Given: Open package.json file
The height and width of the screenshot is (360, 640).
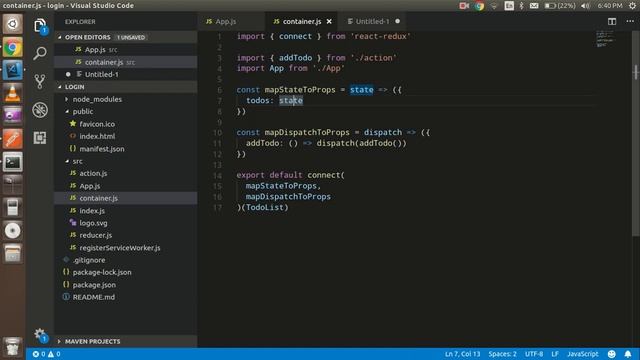Looking at the screenshot, I should pos(126,285).
